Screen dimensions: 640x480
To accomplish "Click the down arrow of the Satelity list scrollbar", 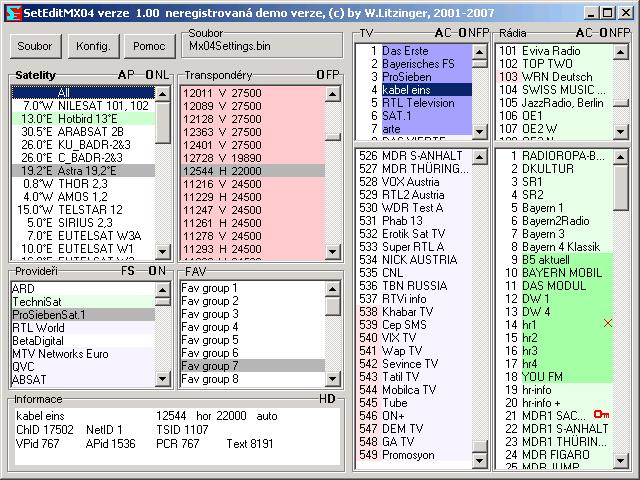I will point(162,251).
